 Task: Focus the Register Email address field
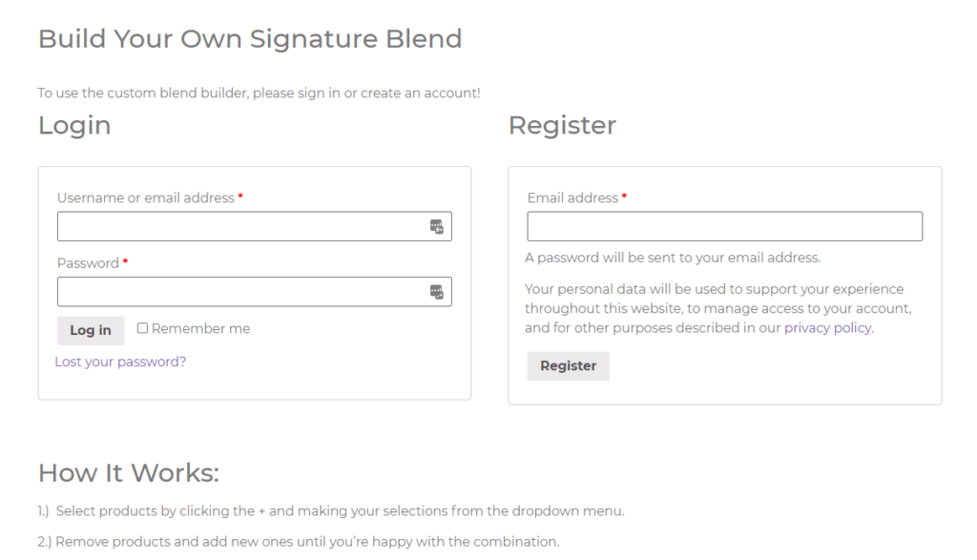724,227
